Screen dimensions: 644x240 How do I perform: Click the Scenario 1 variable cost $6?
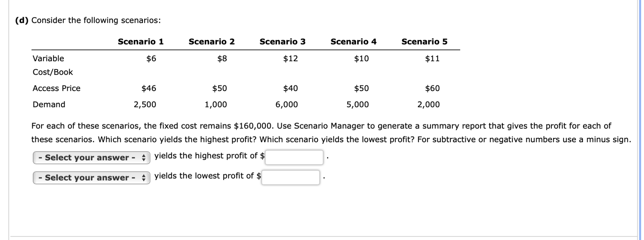[151, 59]
